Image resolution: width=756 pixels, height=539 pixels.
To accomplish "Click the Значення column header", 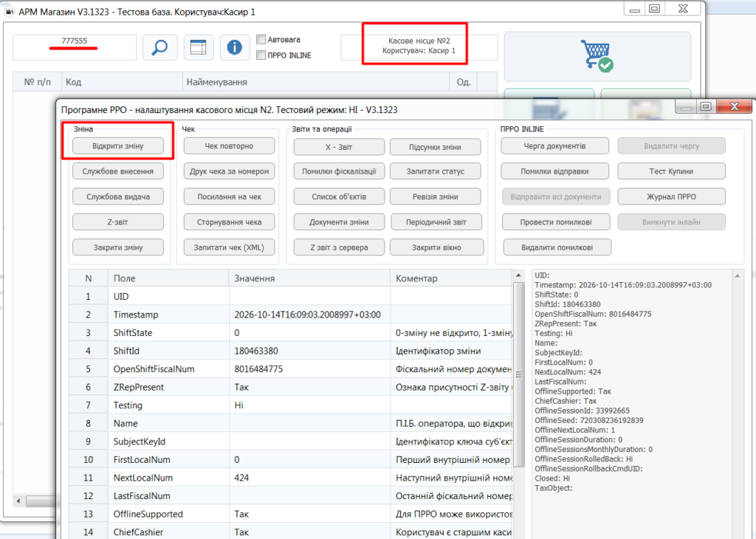I will pos(309,278).
